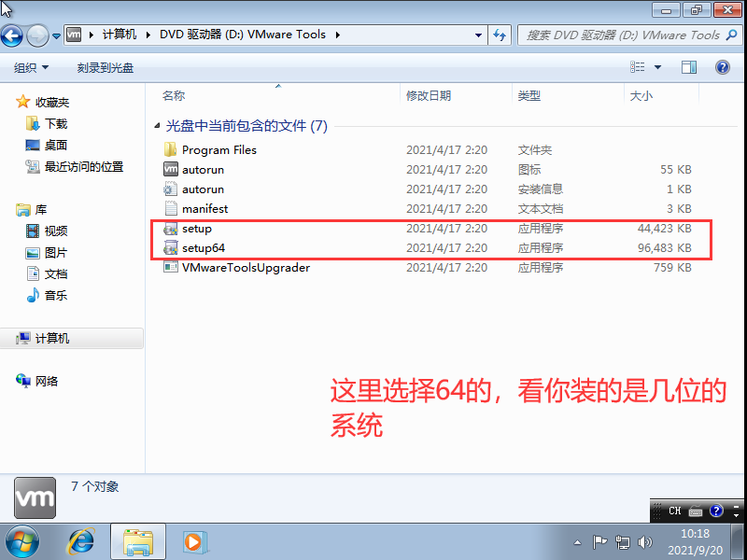Collapse the 光盘中当前包含的文件 group
Screen dimensions: 747x560
point(157,126)
